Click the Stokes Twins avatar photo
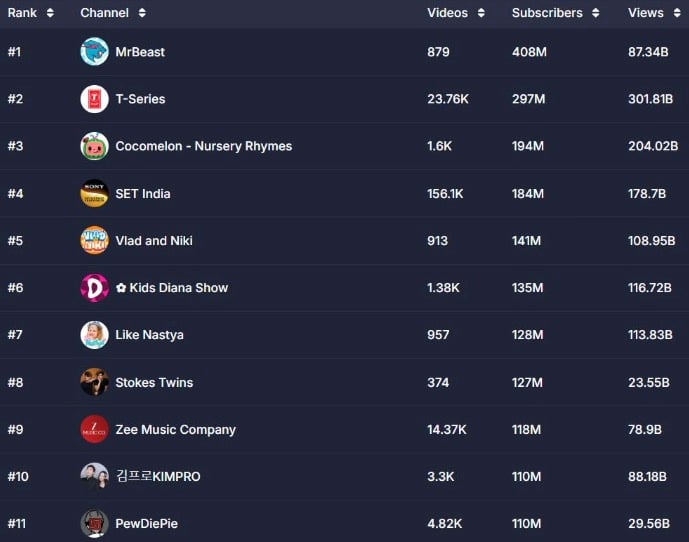The height and width of the screenshot is (542, 689). [94, 382]
